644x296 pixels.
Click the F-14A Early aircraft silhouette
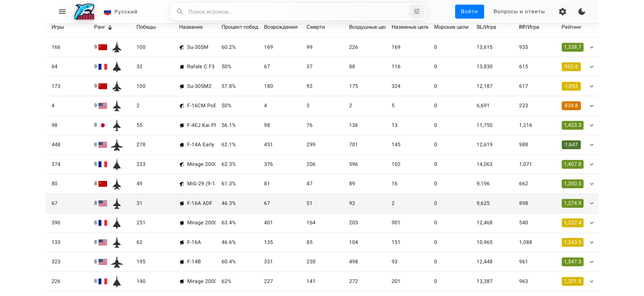pyautogui.click(x=117, y=145)
